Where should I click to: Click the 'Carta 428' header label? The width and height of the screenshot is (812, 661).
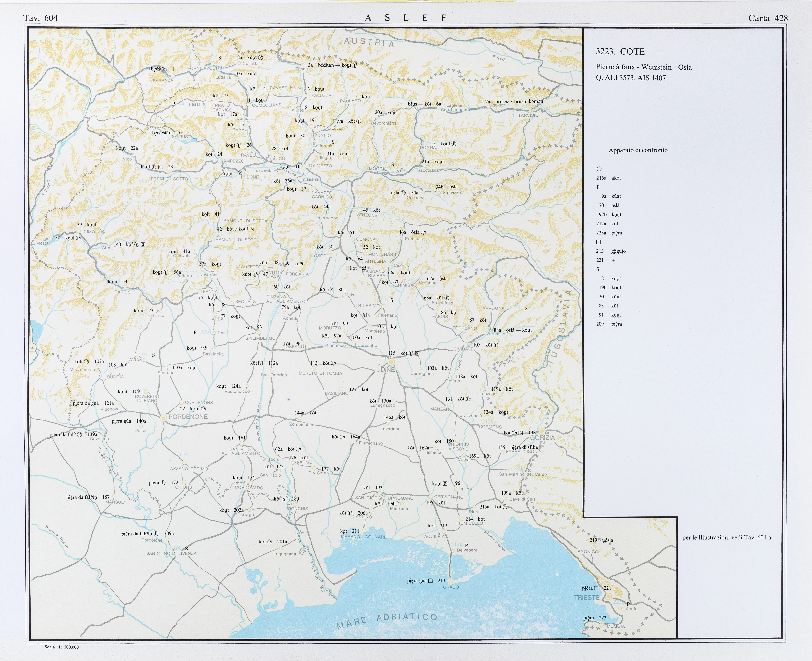point(768,18)
